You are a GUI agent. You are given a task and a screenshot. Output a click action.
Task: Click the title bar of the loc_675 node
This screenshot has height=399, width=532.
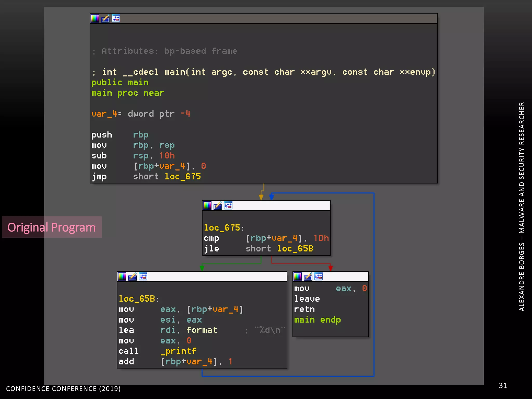pos(266,205)
